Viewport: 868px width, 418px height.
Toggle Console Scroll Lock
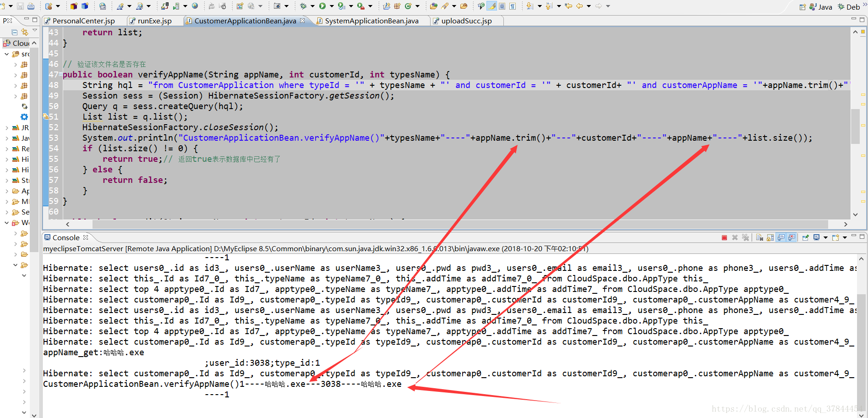(x=770, y=237)
